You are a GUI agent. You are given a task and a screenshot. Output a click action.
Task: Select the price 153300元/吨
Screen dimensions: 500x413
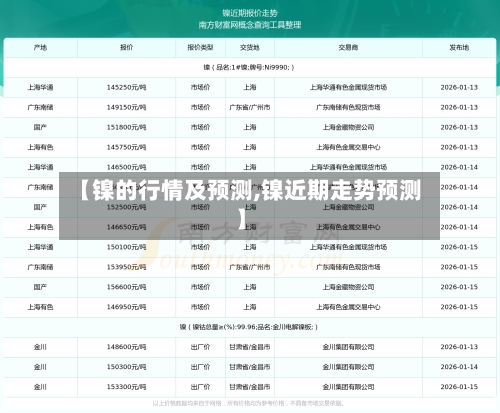pyautogui.click(x=126, y=387)
